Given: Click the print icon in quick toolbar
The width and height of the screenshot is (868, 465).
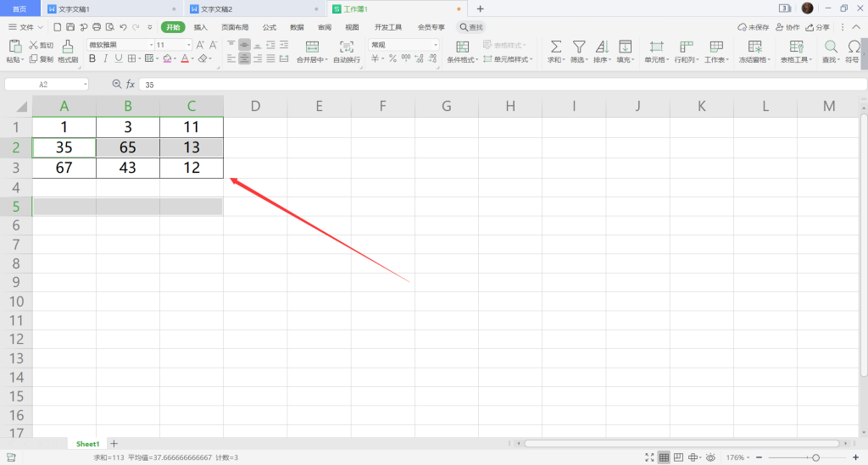Looking at the screenshot, I should point(97,27).
